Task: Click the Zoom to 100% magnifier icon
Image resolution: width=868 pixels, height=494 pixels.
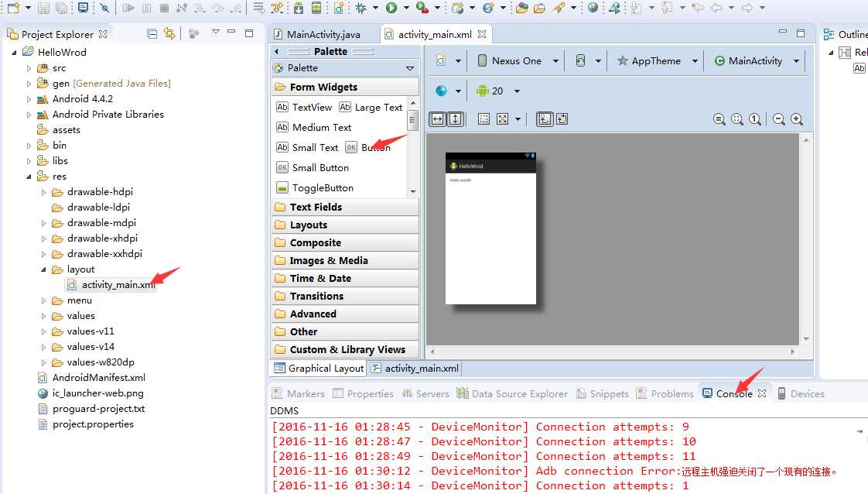Action: (x=754, y=119)
